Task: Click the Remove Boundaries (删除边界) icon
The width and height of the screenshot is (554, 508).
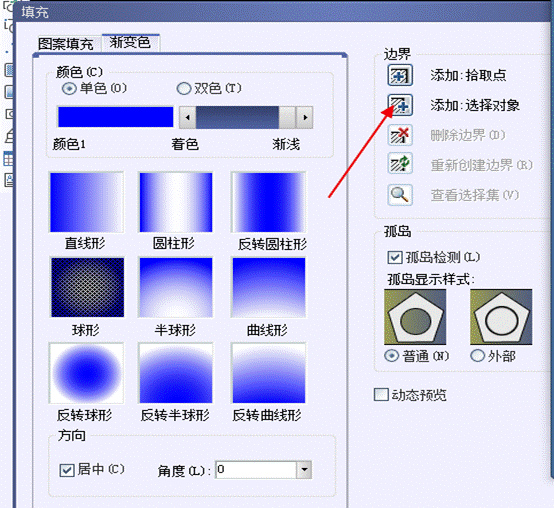Action: (400, 135)
